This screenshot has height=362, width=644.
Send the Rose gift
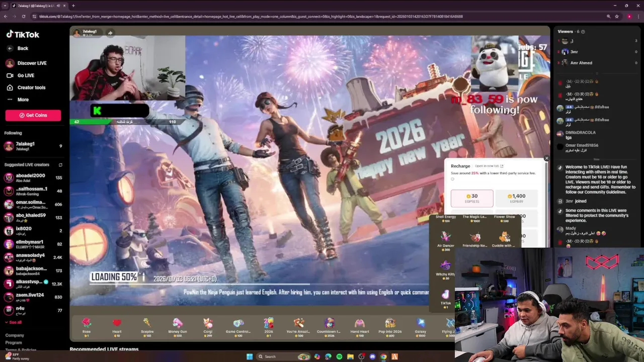pos(87,327)
